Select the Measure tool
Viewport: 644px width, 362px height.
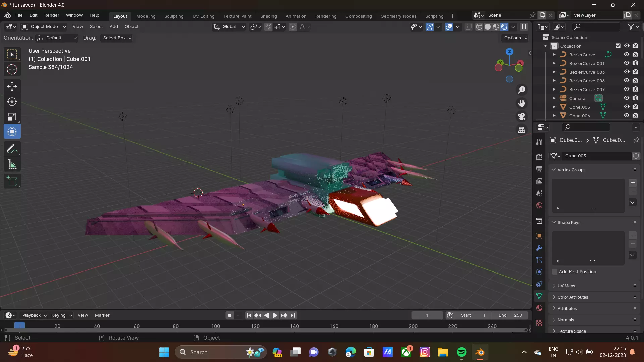[12, 165]
